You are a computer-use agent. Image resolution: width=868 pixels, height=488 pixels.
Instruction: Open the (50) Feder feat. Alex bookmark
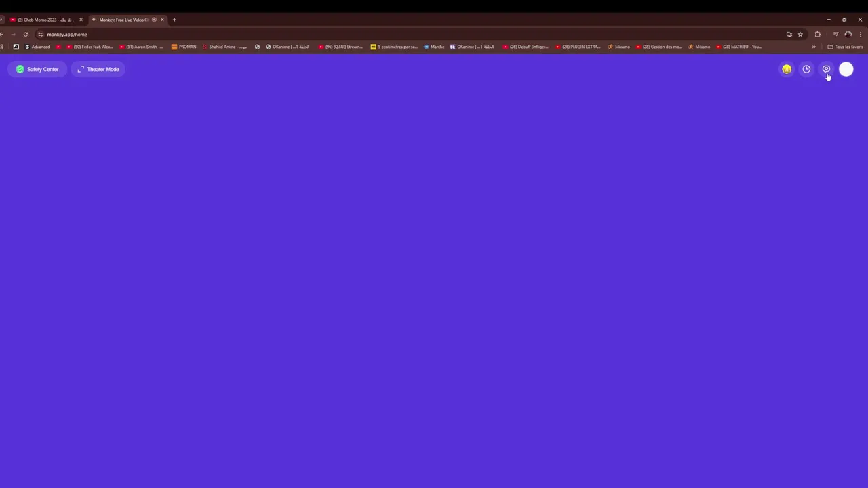tap(90, 47)
